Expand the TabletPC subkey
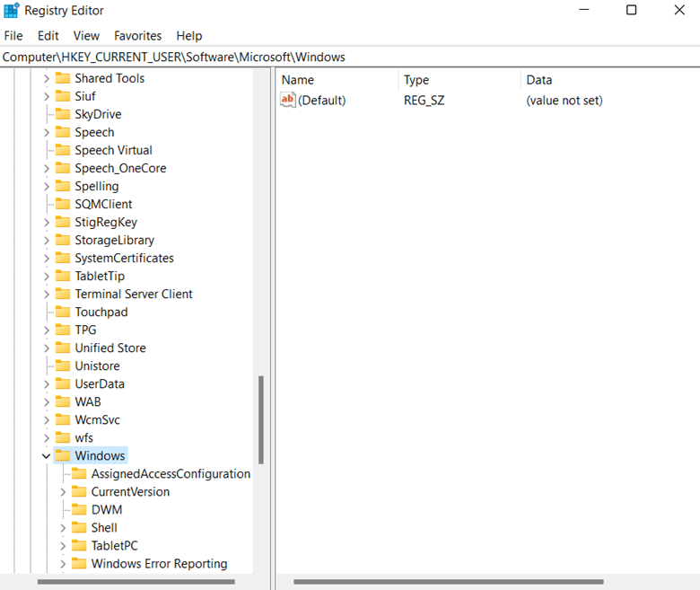The height and width of the screenshot is (590, 700). pos(63,546)
